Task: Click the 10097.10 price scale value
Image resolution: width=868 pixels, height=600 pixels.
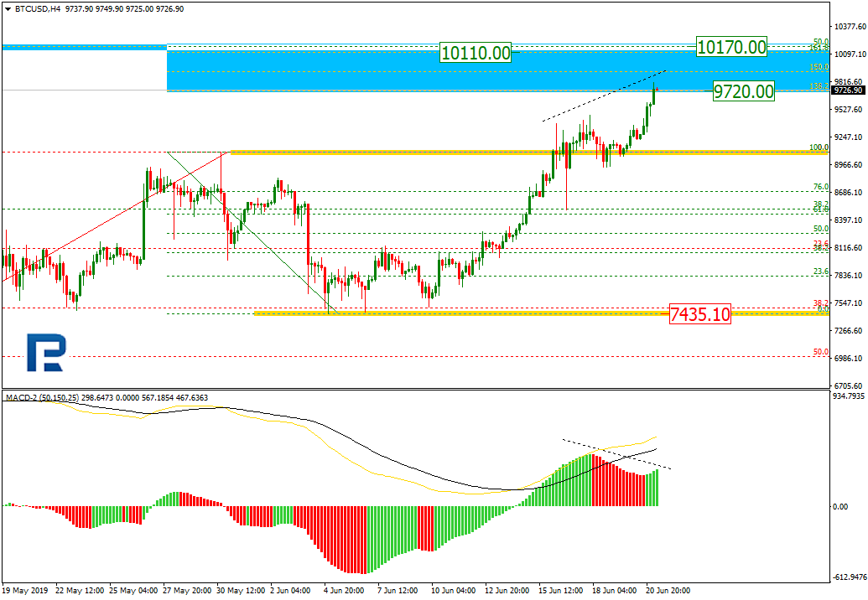Action: tap(850, 54)
